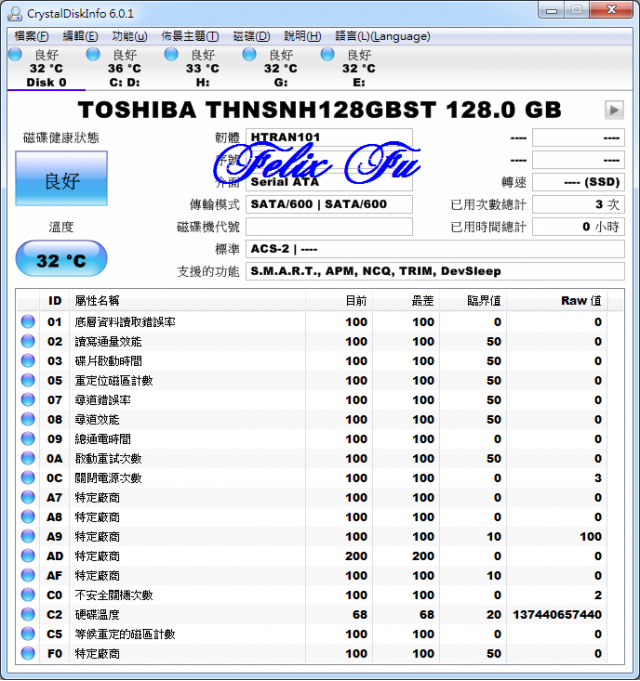Click status orb for attribute 0C
This screenshot has height=681, width=640.
pyautogui.click(x=28, y=478)
